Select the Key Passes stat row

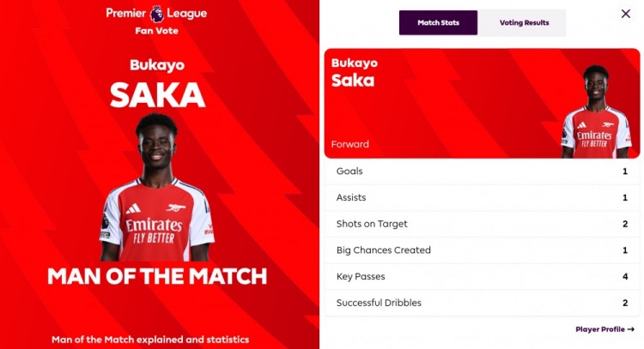point(482,277)
